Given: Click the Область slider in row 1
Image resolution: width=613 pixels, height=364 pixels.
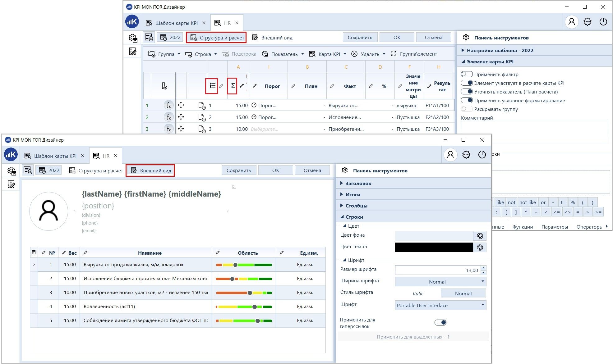Looking at the screenshot, I should pyautogui.click(x=244, y=265).
